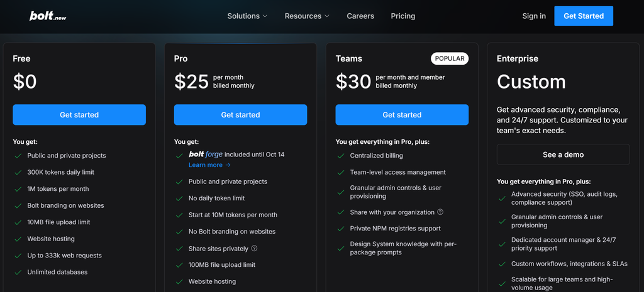Screen dimensions: 644x292
Task: Click the checkmark beside Bolt branding on websites
Action: click(18, 206)
